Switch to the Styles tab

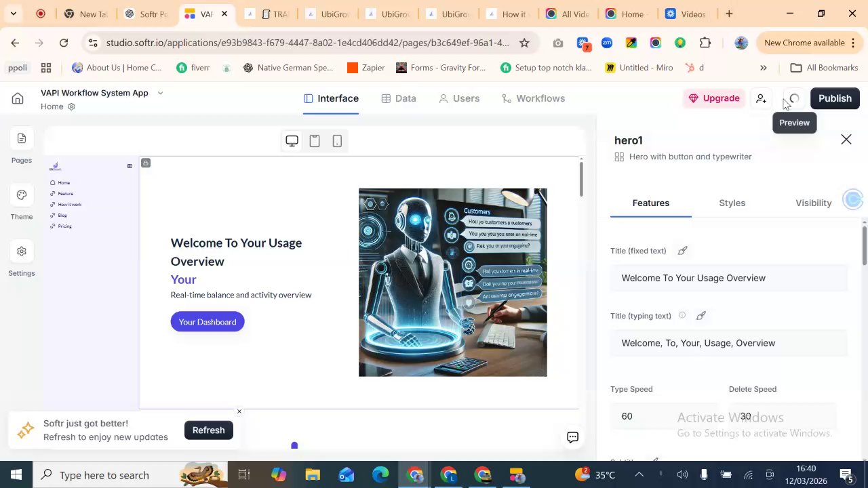click(x=732, y=203)
